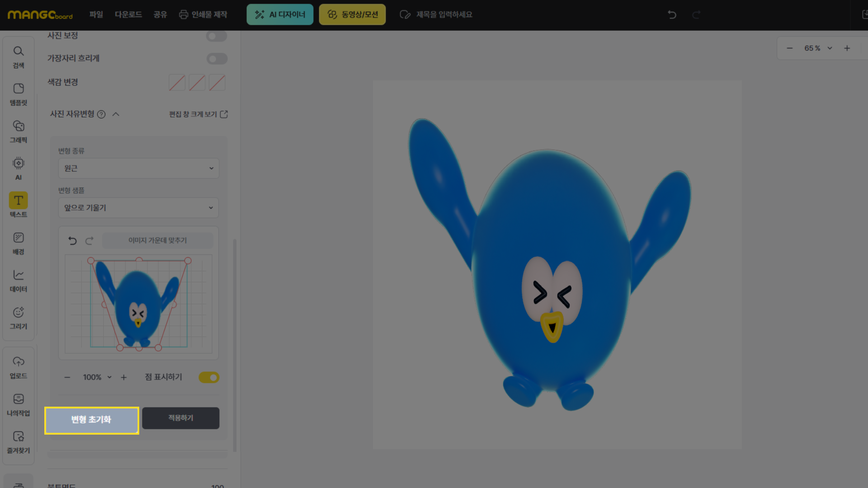Click the 적용하기 apply button
868x488 pixels.
click(x=180, y=418)
